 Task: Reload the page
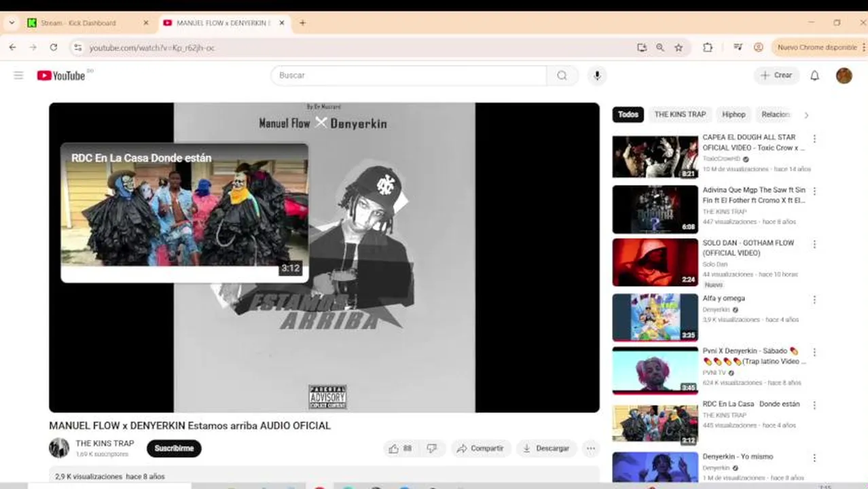point(53,48)
